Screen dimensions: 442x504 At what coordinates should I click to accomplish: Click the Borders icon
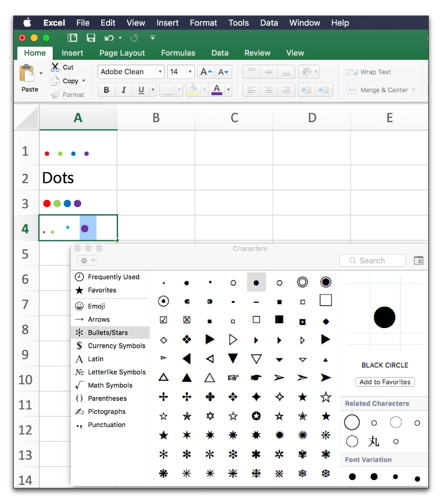(x=168, y=90)
